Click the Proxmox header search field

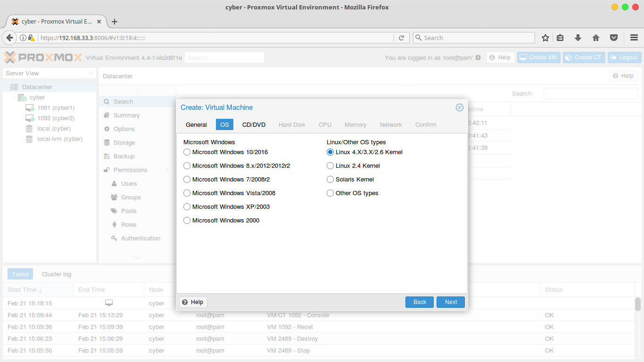click(x=224, y=58)
